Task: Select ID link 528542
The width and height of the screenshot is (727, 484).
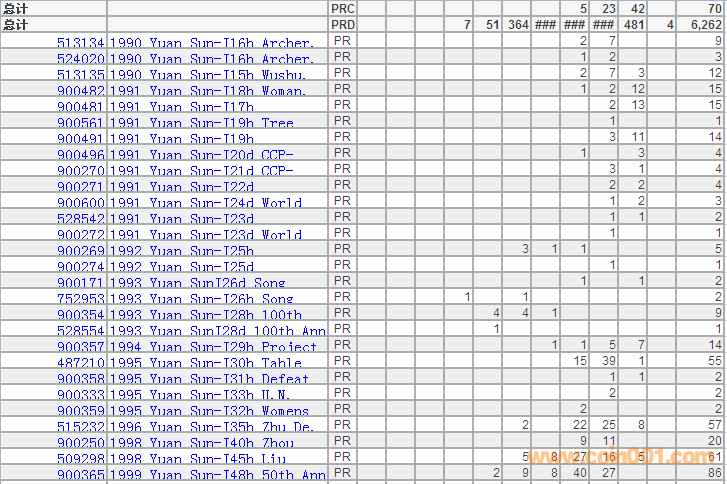Action: coord(81,219)
